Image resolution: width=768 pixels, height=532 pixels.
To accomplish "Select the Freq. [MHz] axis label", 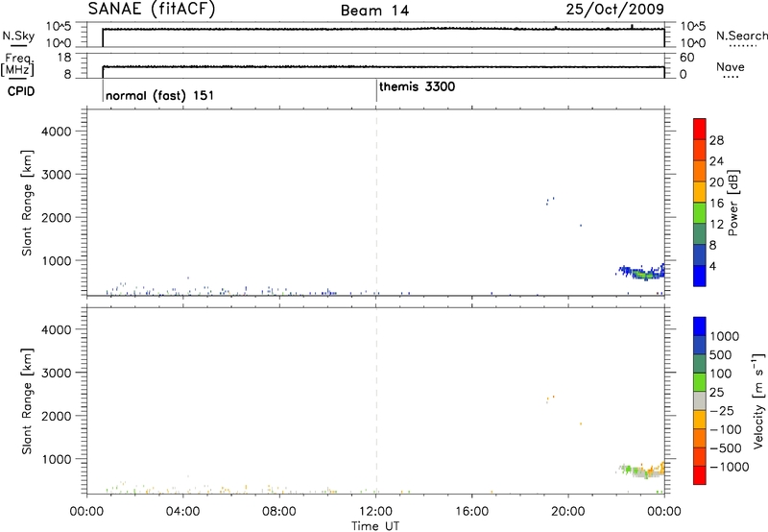I will [17, 64].
